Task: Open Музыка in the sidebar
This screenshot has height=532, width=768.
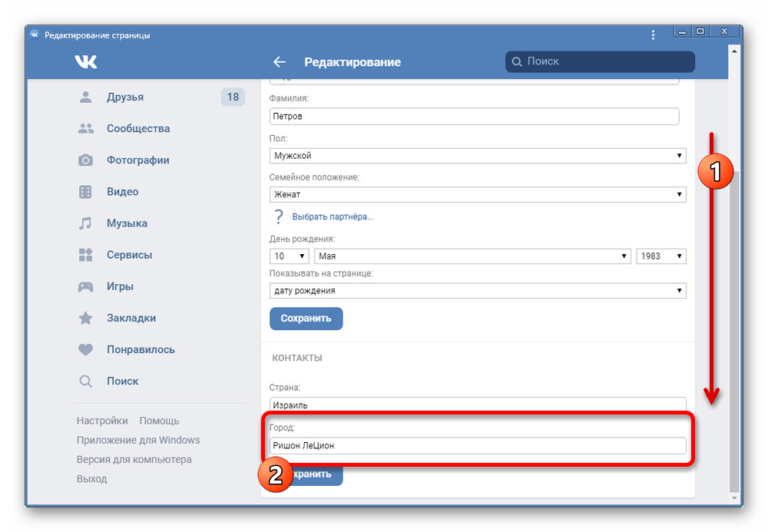Action: tap(127, 223)
